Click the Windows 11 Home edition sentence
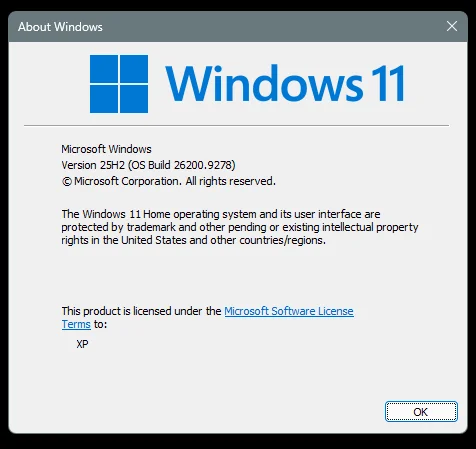Viewport: 476px width, 449px height. (x=221, y=214)
